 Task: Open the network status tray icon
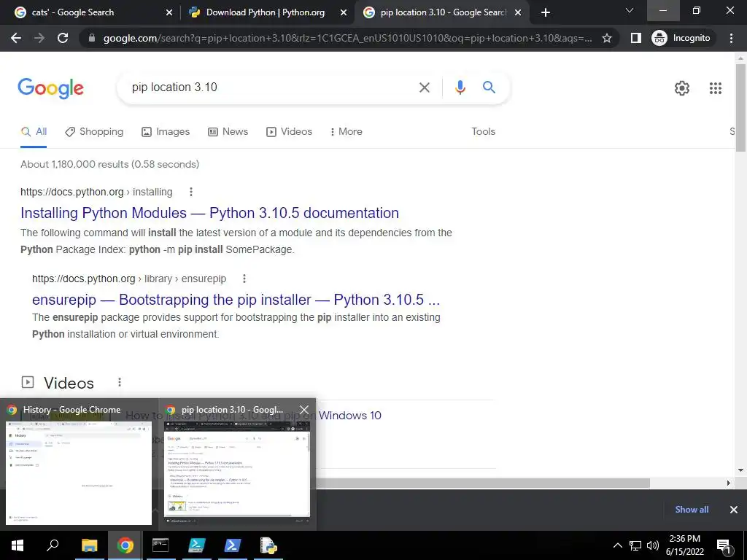(635, 545)
